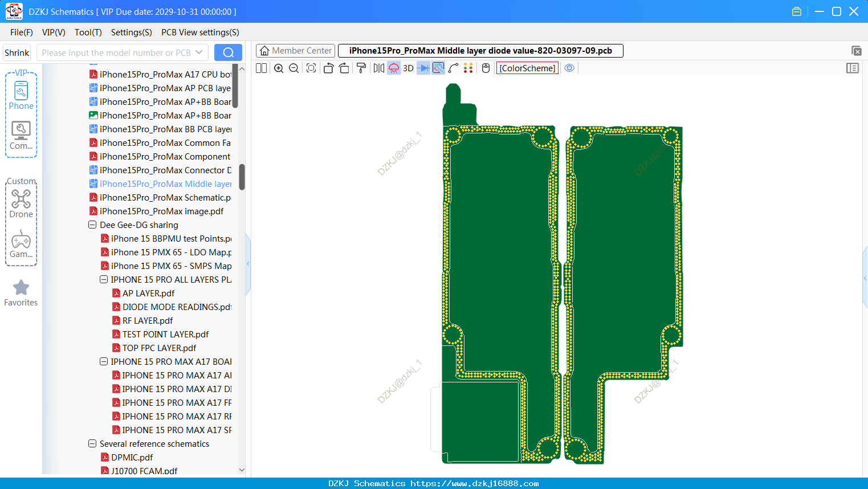The height and width of the screenshot is (489, 868).
Task: Toggle the net trace highlight icon
Action: click(x=438, y=68)
